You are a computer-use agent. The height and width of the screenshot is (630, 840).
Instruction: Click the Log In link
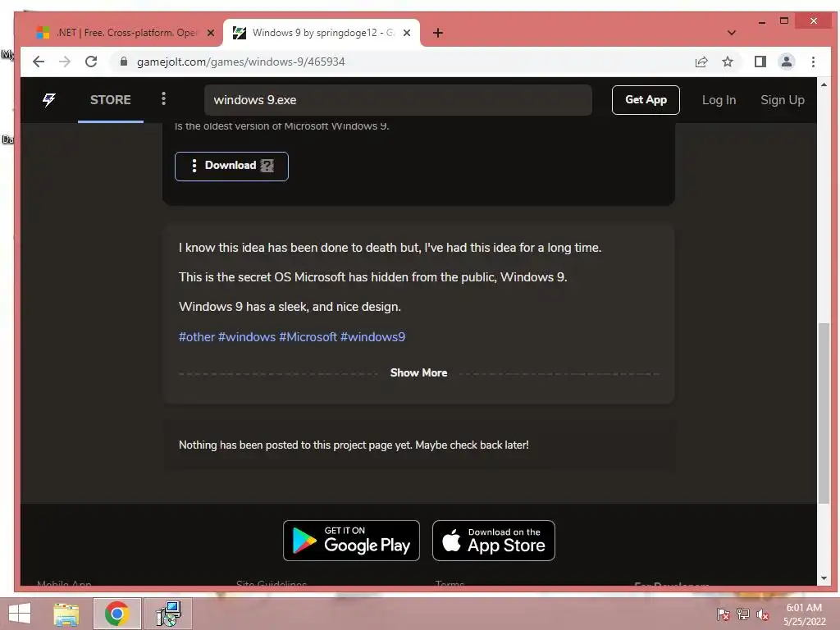[719, 100]
